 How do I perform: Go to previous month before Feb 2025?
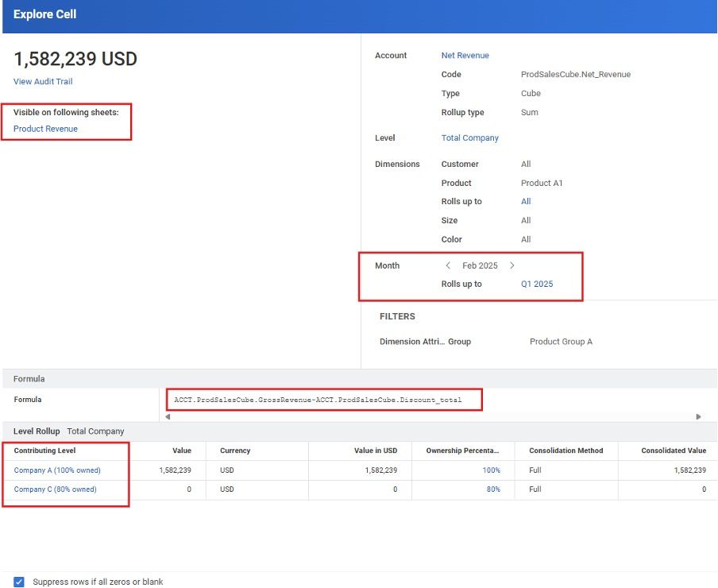(448, 266)
